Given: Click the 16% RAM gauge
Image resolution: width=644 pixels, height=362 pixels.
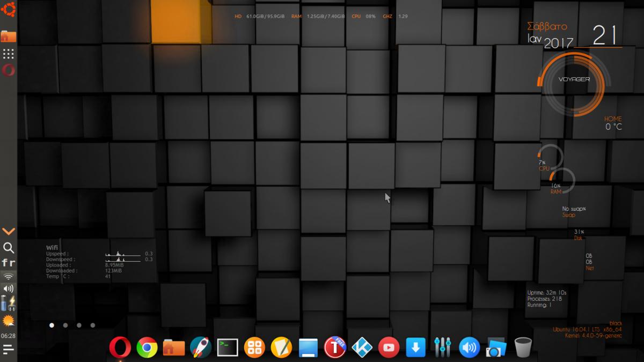Looking at the screenshot, I should [562, 181].
